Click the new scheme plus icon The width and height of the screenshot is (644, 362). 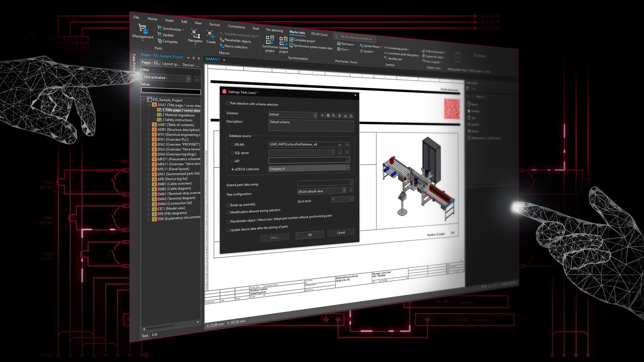click(x=322, y=115)
